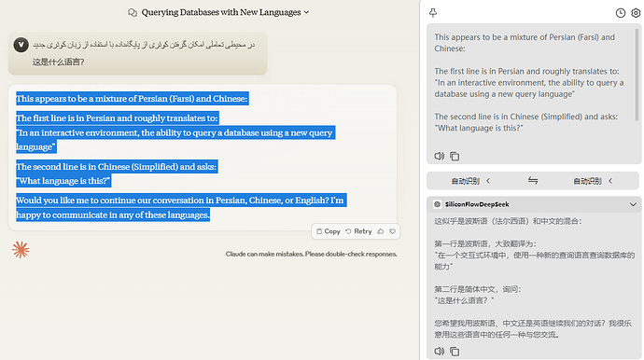Give thumbs down to Claude's response
The image size is (644, 360).
click(392, 231)
